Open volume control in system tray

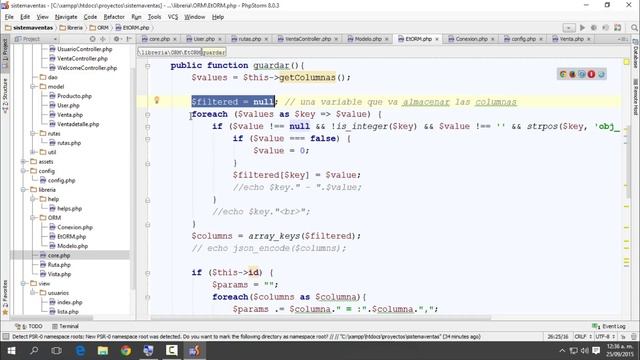(584, 351)
